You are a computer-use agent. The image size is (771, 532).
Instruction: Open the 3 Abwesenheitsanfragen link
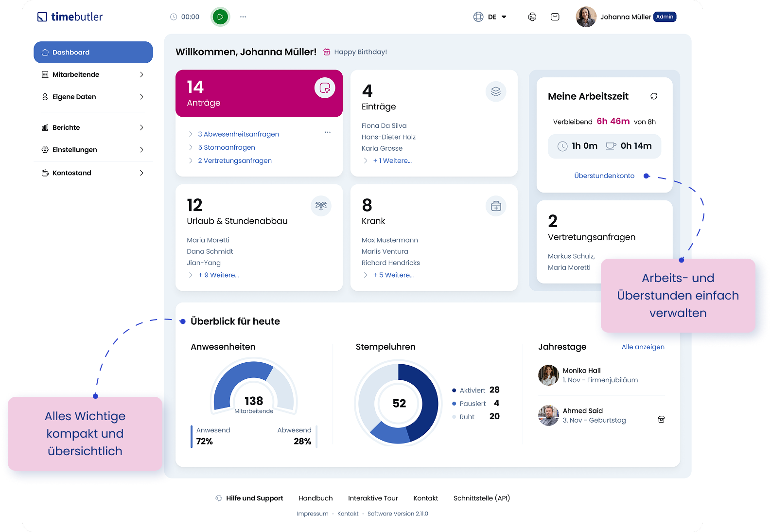tap(238, 134)
